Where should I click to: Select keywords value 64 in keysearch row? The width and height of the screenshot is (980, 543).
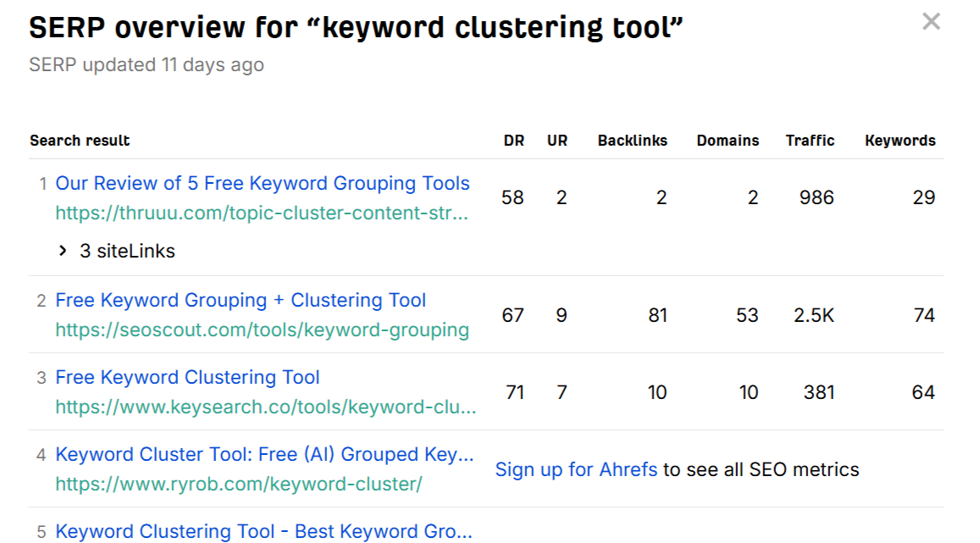tap(923, 392)
